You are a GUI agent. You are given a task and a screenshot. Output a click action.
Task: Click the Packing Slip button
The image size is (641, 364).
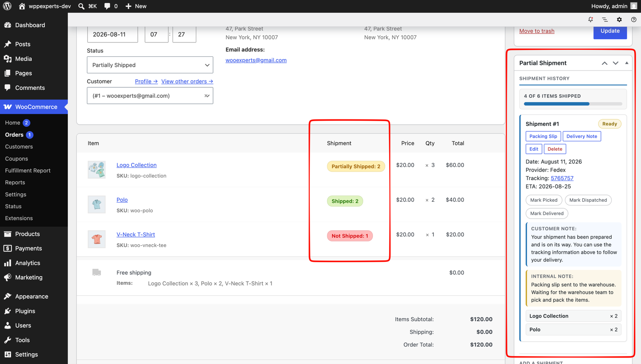(543, 136)
